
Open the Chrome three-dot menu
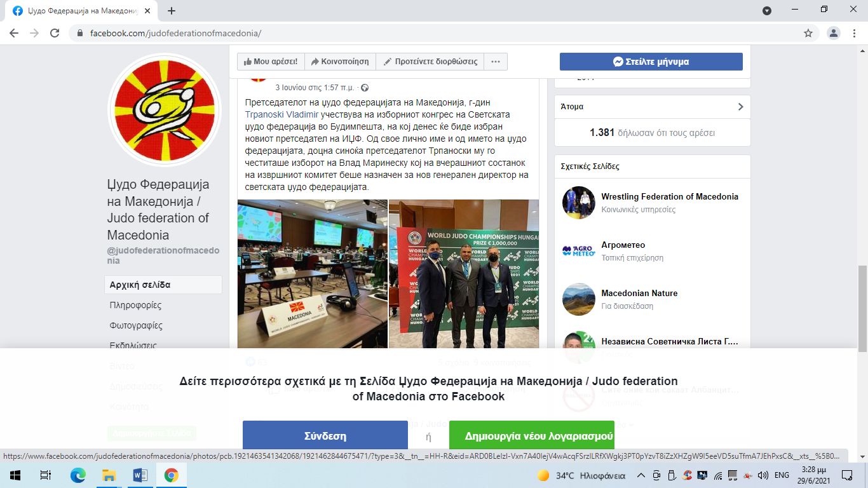coord(855,33)
